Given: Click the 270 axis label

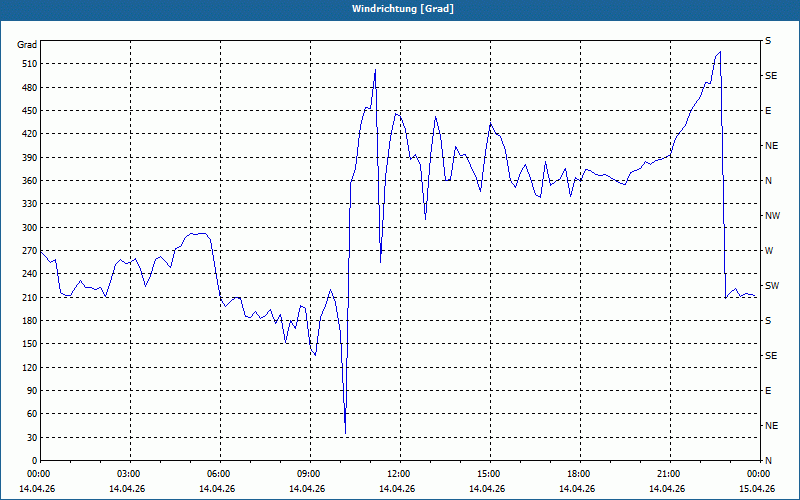Looking at the screenshot, I should click(x=30, y=251).
